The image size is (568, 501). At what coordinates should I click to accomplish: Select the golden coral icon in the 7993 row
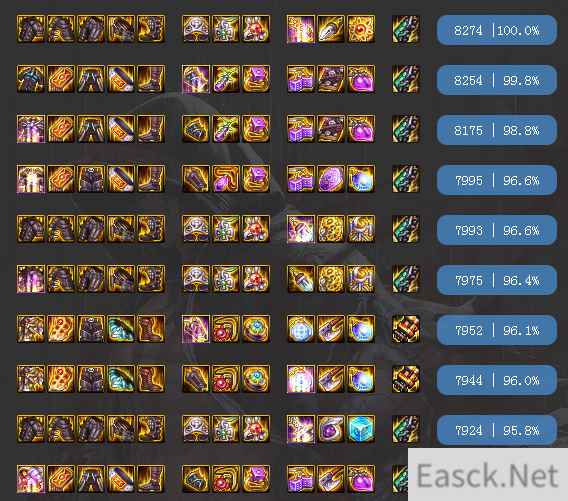331,229
